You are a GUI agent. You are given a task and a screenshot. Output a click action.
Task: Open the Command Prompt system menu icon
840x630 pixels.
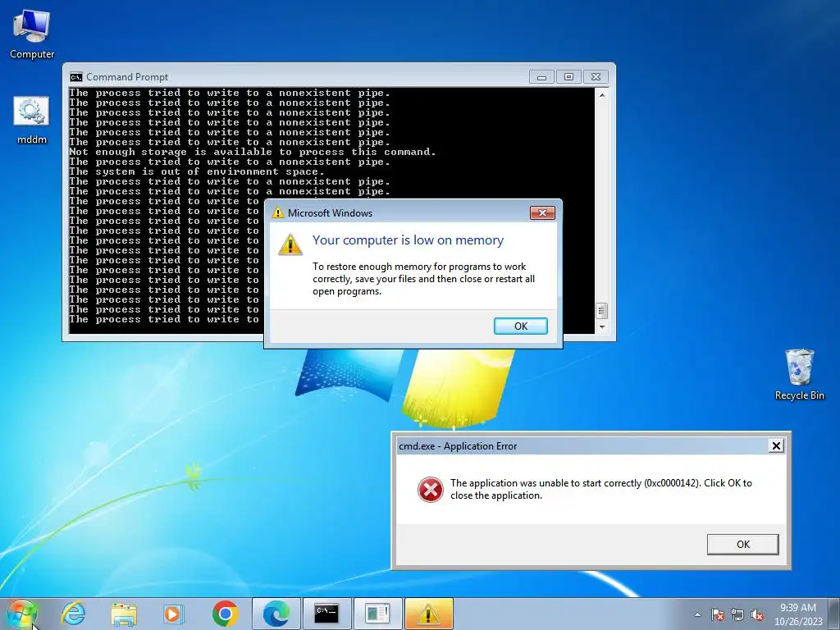click(76, 76)
